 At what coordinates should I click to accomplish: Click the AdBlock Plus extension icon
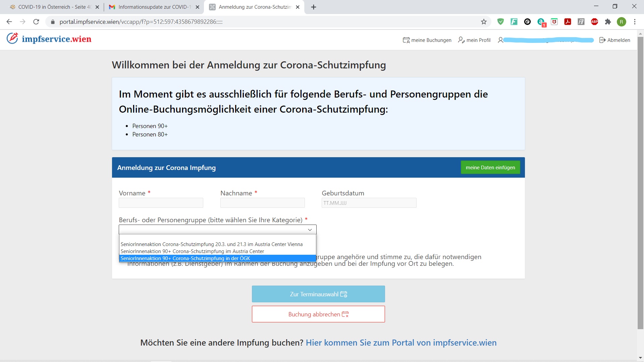(594, 22)
